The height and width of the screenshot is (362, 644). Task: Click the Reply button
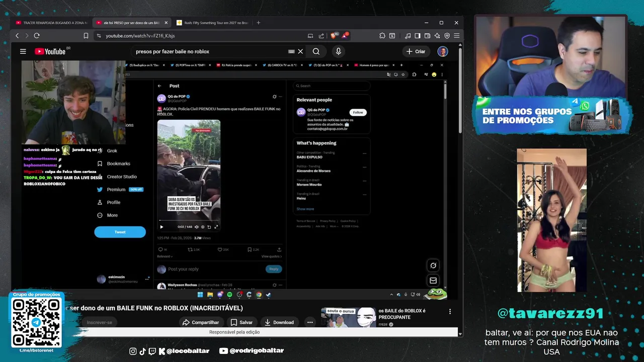coord(274,269)
